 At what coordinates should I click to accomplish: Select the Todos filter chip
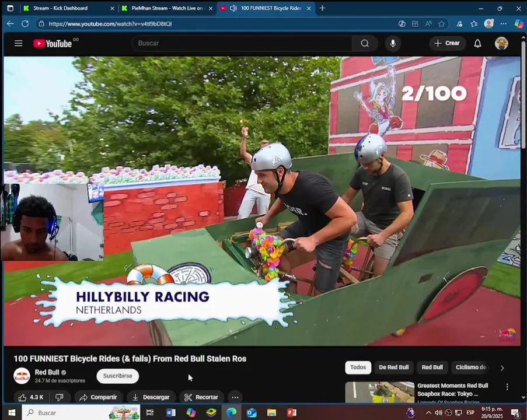[358, 367]
